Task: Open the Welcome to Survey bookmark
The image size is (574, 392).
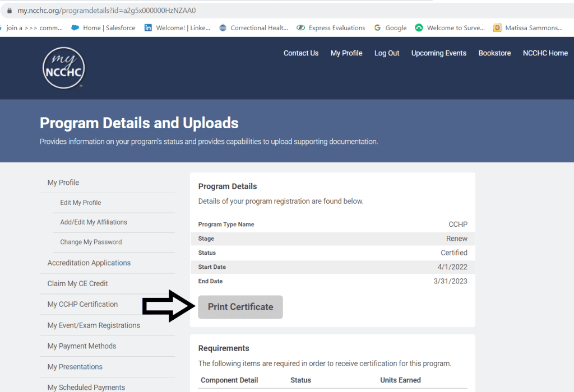Action: pos(450,27)
